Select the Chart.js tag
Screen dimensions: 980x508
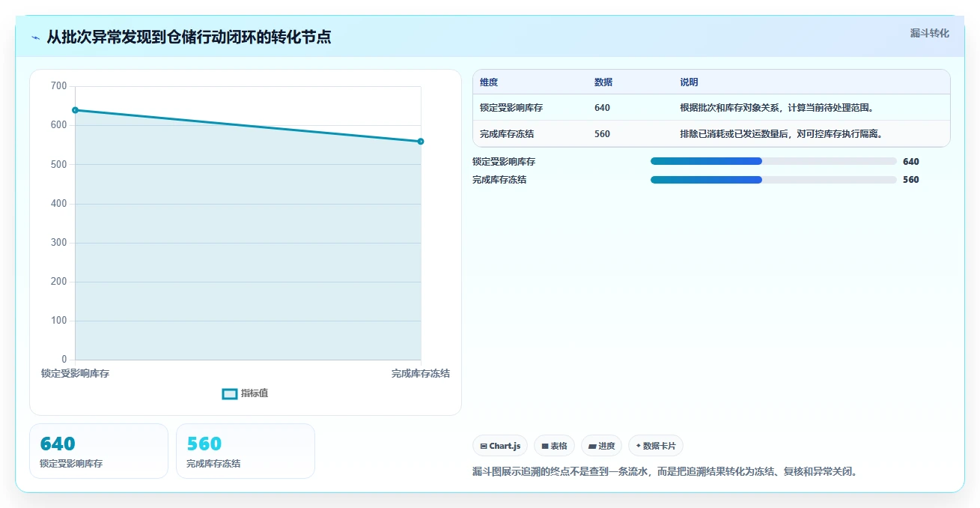click(x=500, y=446)
